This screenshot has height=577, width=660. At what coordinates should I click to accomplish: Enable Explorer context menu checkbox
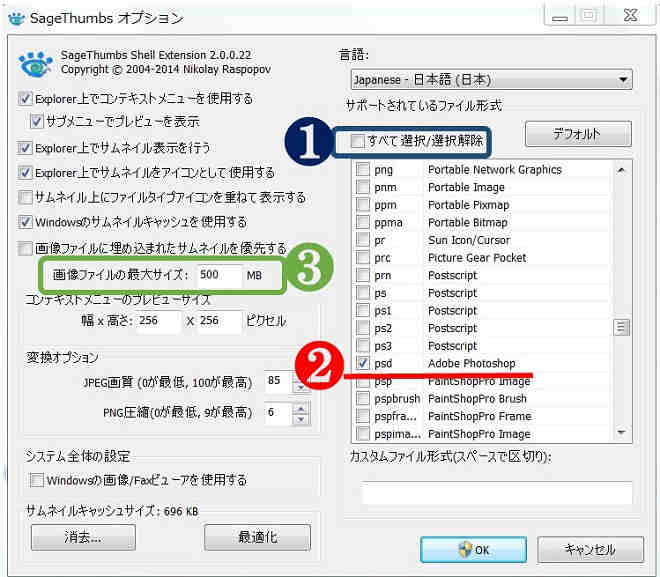[25, 99]
